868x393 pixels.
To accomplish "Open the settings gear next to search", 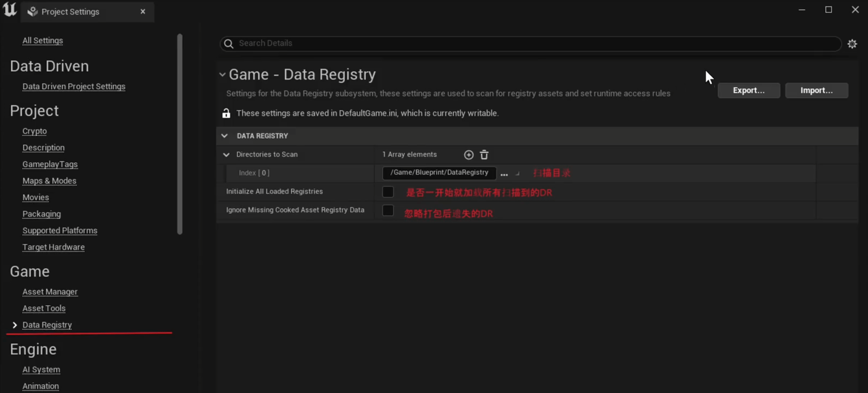I will [852, 44].
